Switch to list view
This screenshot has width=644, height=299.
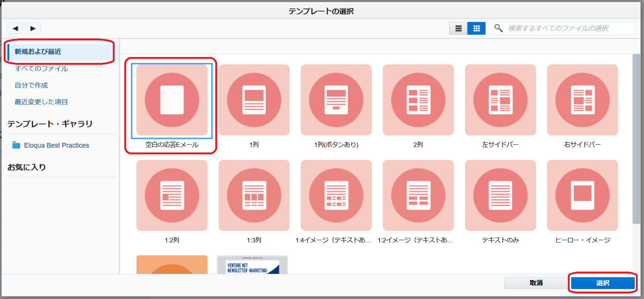tap(458, 28)
